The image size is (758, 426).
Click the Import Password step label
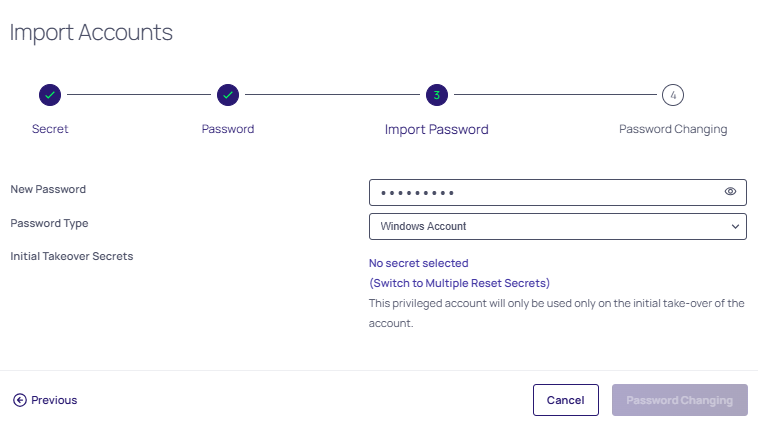436,129
